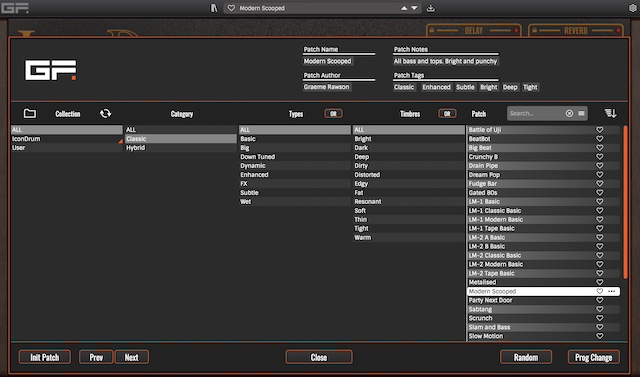Select the Hybrid category

[x=180, y=148]
